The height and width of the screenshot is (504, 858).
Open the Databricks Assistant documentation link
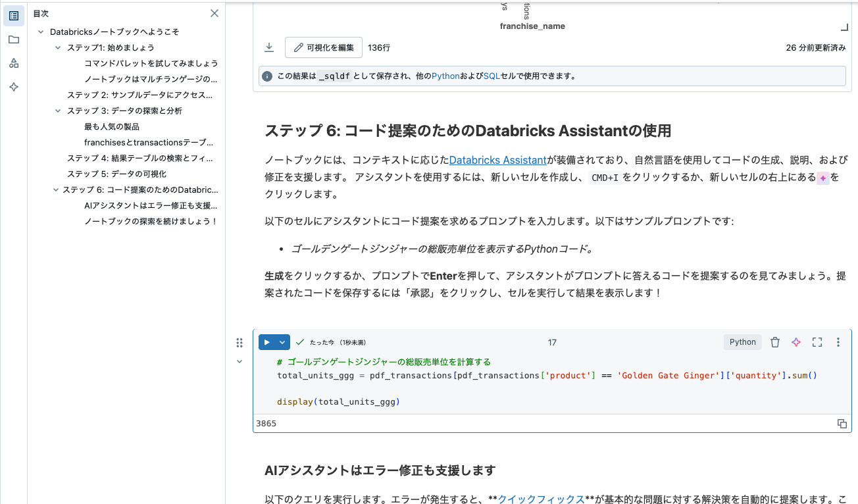[x=497, y=160]
